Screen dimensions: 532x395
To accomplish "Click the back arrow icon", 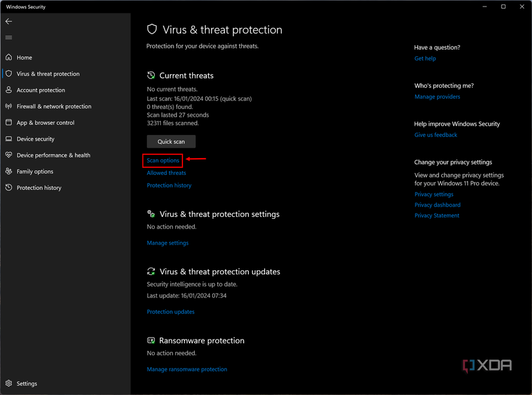I will click(x=9, y=21).
